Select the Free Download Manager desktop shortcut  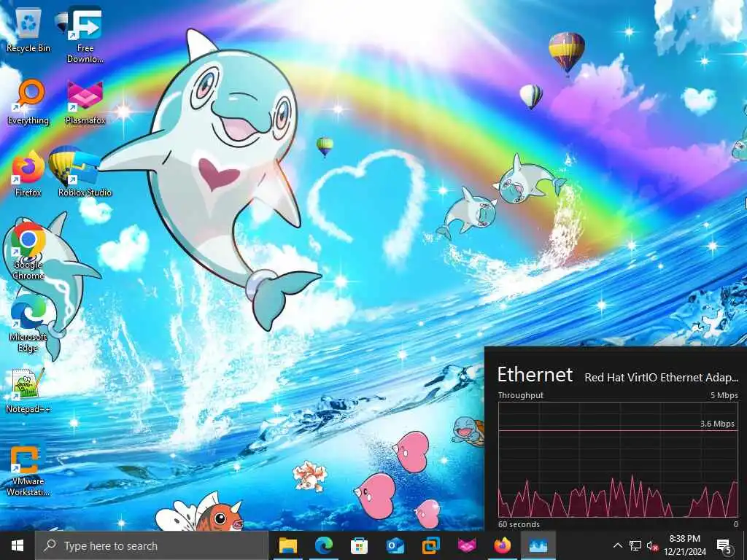click(x=85, y=35)
